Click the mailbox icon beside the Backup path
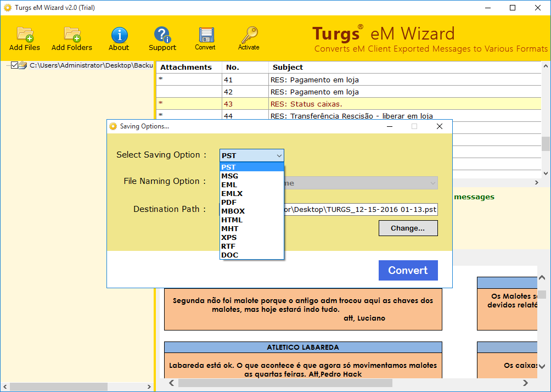The height and width of the screenshot is (392, 551). 23,65
